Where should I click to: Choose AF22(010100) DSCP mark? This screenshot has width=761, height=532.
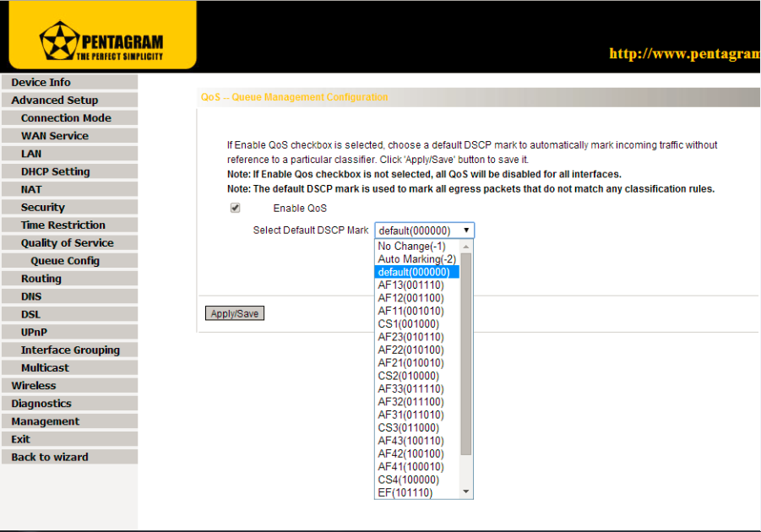tap(417, 350)
